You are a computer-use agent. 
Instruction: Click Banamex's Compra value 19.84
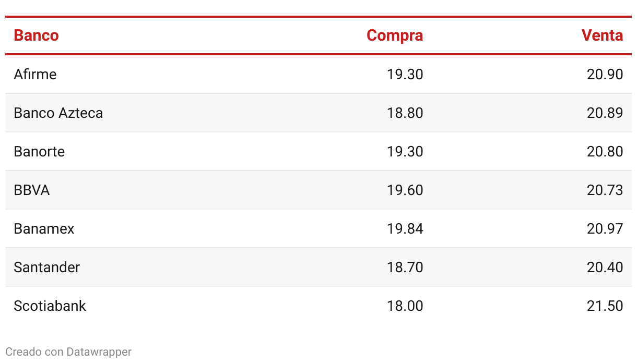[x=405, y=229]
